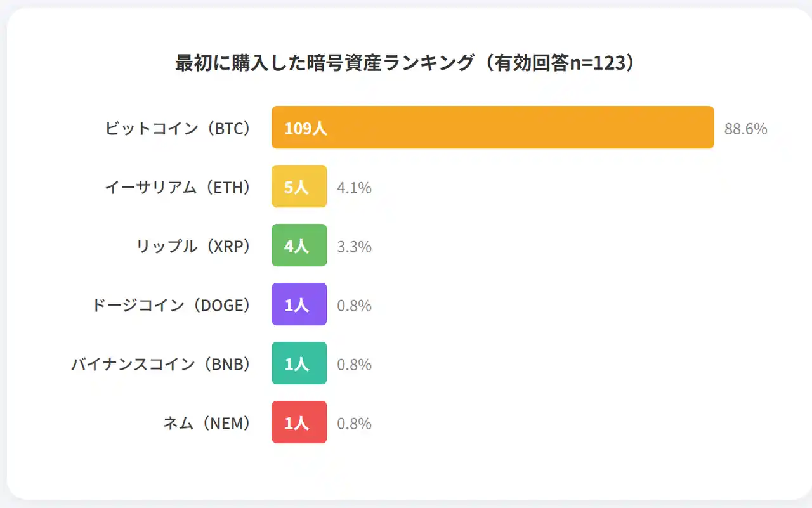
Task: Click the 109人 count text in Bitcoin bar
Action: point(306,129)
